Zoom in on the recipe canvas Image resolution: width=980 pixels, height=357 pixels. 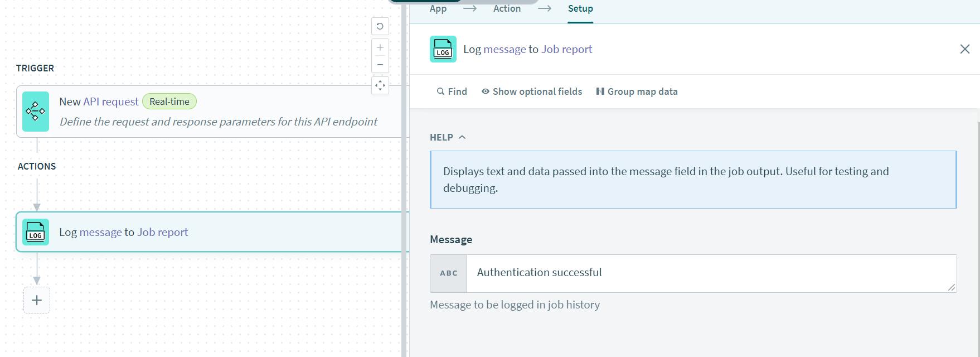[x=380, y=48]
